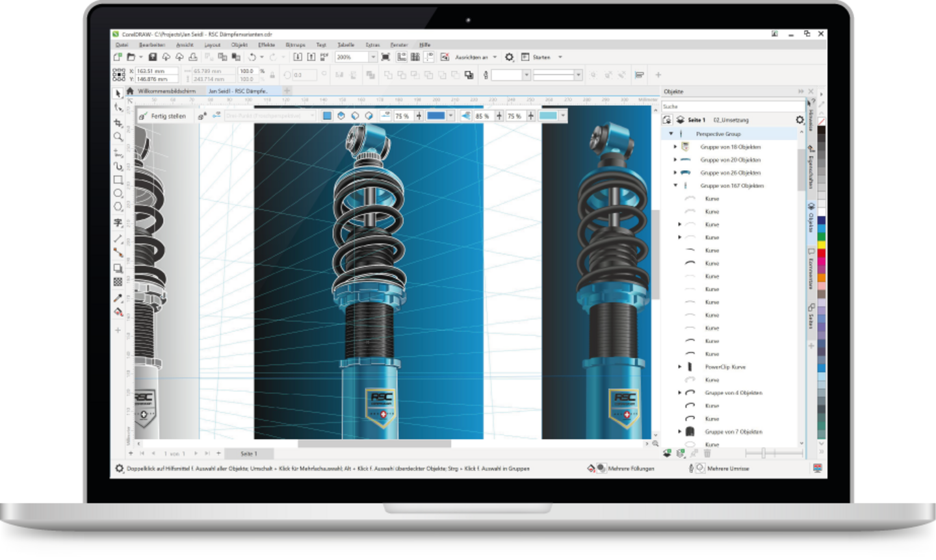Select the Text tool
The width and height of the screenshot is (936, 560).
[x=118, y=223]
